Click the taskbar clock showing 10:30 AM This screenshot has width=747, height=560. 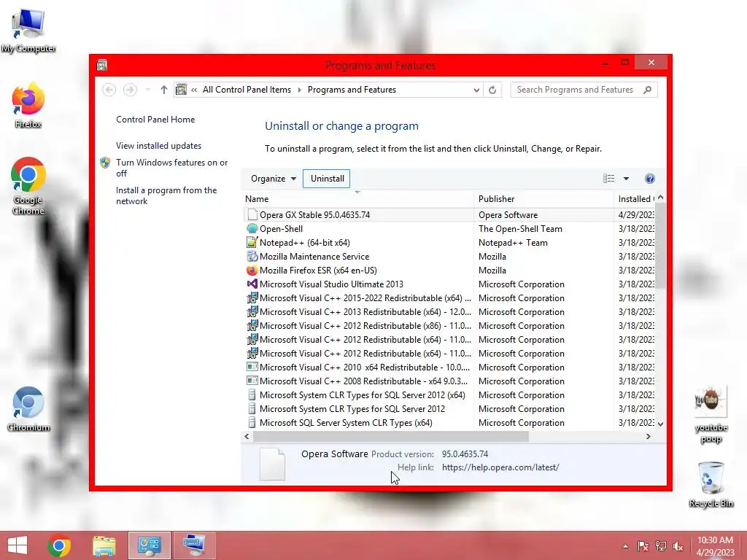tap(715, 546)
